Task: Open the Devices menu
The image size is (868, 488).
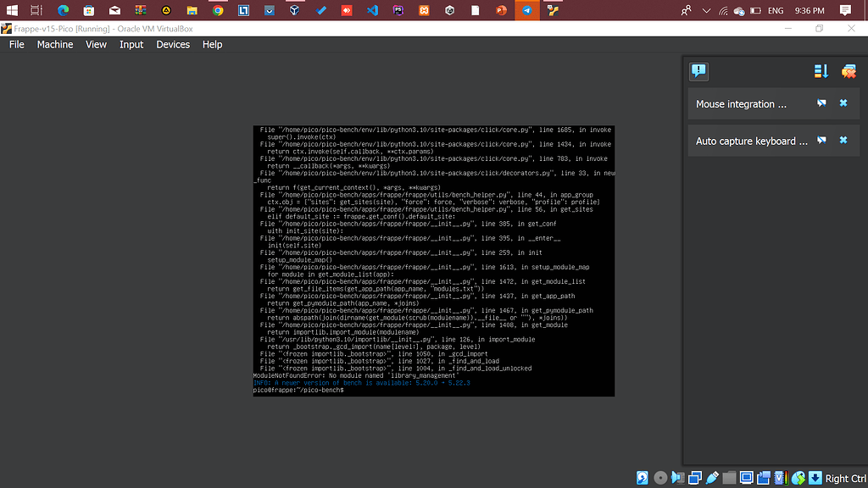Action: click(173, 44)
